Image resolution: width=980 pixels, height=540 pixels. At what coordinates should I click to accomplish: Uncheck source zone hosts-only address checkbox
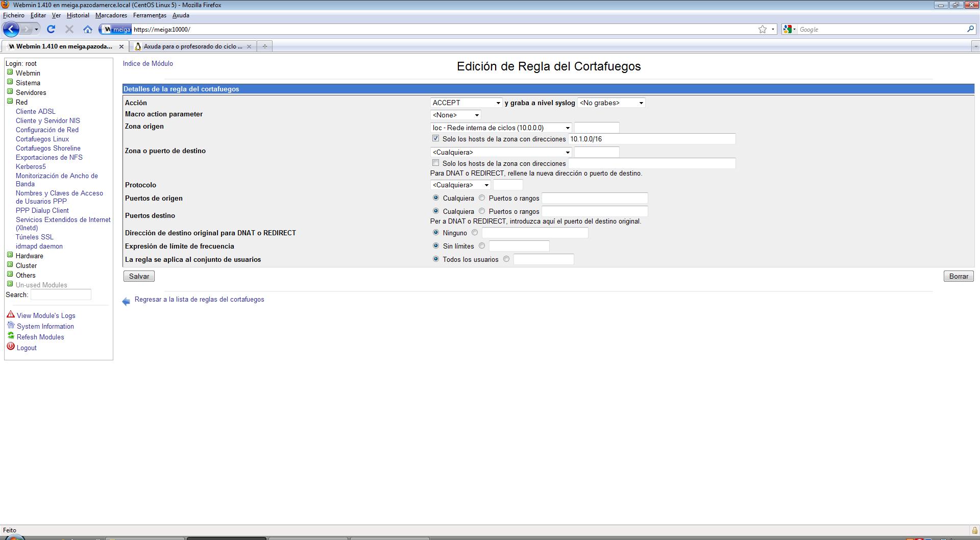click(x=435, y=138)
